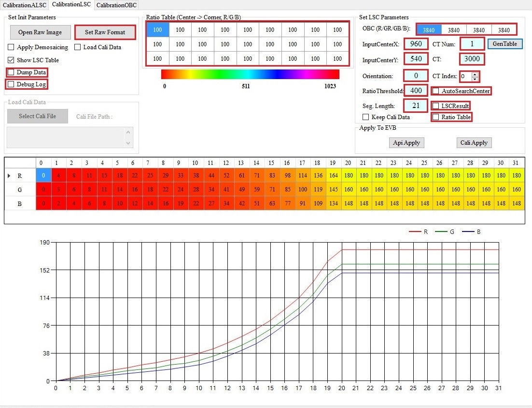Select the InputCenterX field showing 960
This screenshot has height=408, width=532.
click(x=416, y=43)
